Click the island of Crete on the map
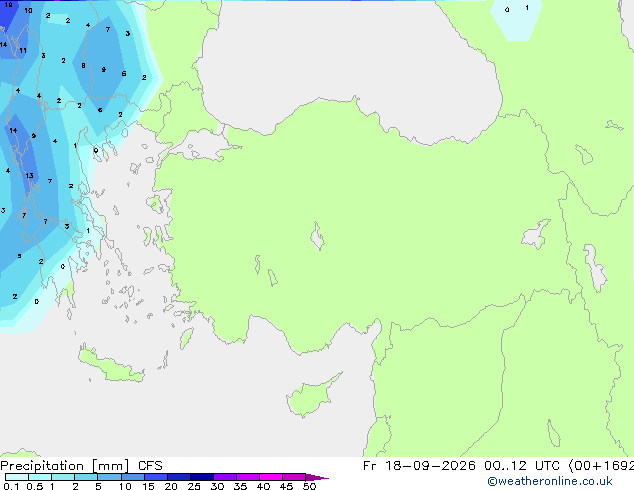The height and width of the screenshot is (490, 634). pyautogui.click(x=111, y=366)
